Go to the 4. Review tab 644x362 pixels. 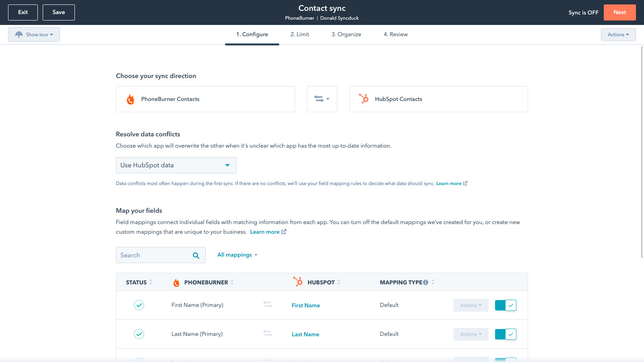click(395, 35)
